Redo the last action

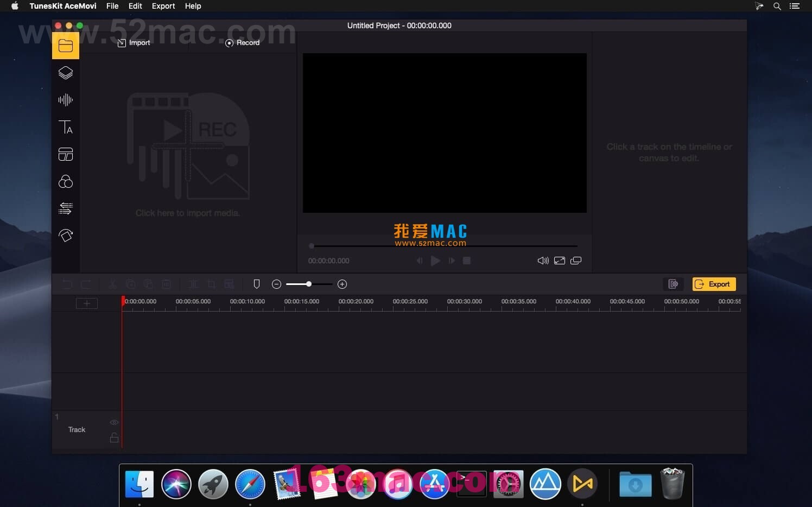coord(86,284)
